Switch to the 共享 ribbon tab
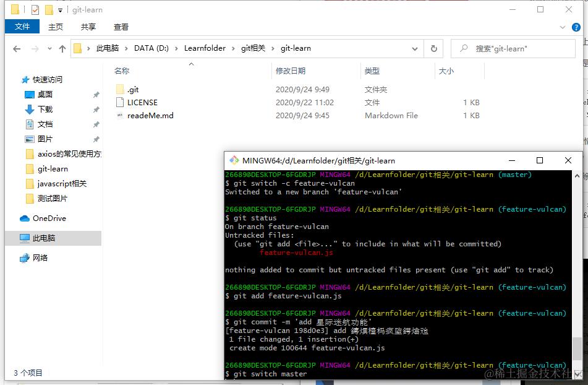This screenshot has height=385, width=588. (x=88, y=27)
